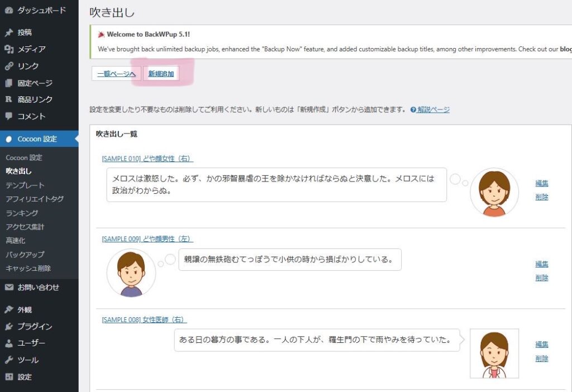
Task: Click the BackWPup icon in the welcome notice
Action: (101, 35)
